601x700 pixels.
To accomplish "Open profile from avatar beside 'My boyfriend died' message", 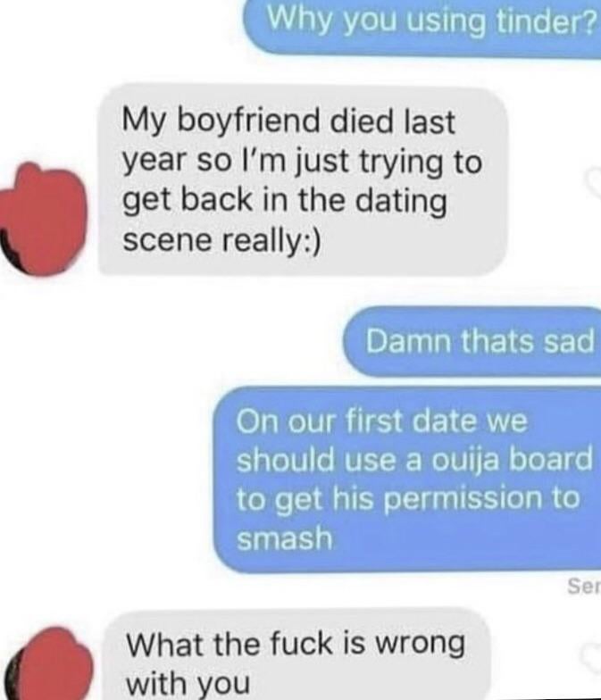I will (43, 220).
